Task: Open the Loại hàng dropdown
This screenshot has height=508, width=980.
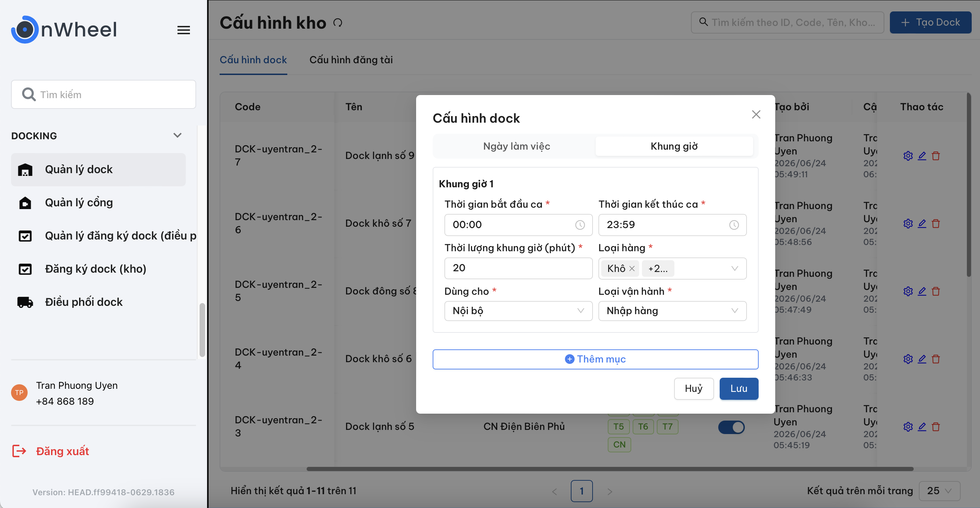Action: point(672,269)
